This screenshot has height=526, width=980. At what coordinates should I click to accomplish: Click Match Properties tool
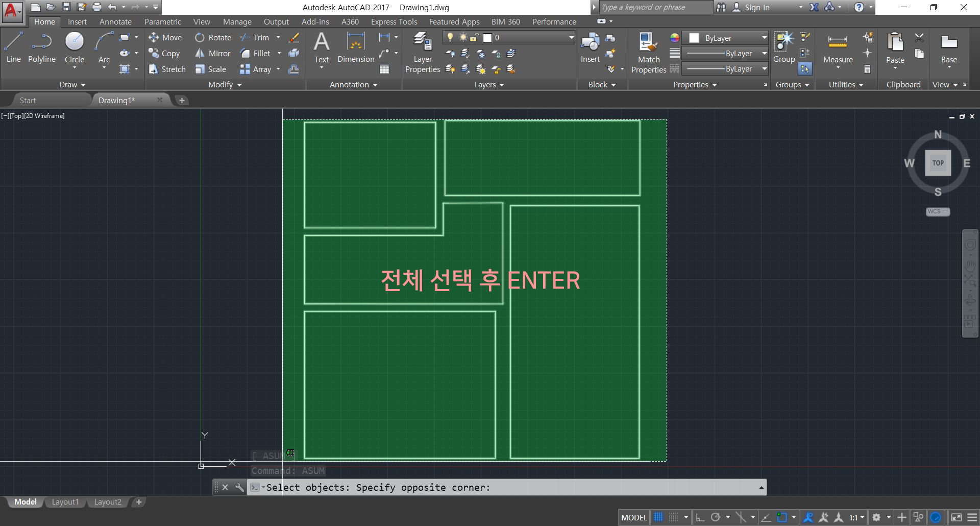[x=649, y=53]
